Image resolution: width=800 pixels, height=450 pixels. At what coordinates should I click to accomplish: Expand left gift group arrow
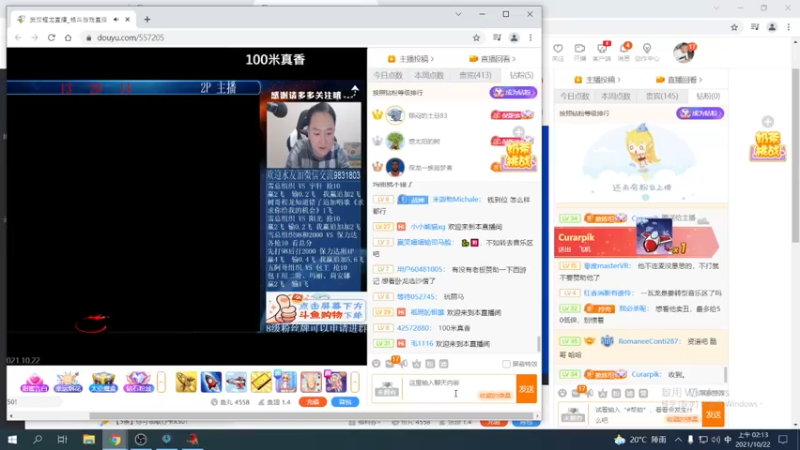coord(161,382)
